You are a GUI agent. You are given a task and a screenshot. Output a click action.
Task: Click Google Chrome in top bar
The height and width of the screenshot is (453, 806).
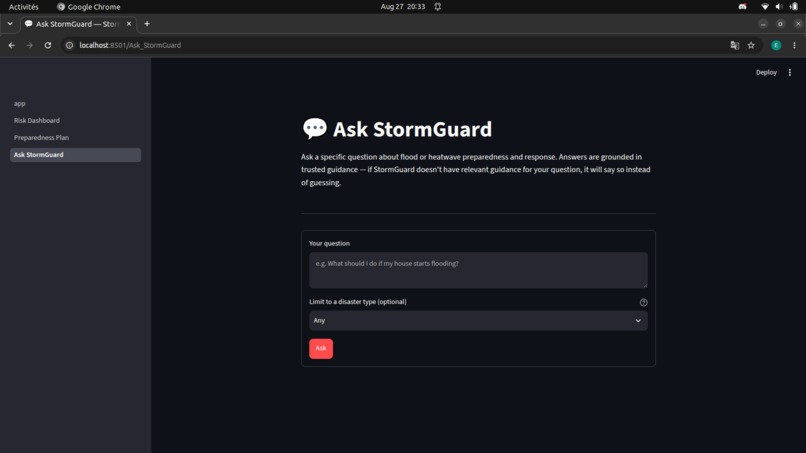pos(88,7)
